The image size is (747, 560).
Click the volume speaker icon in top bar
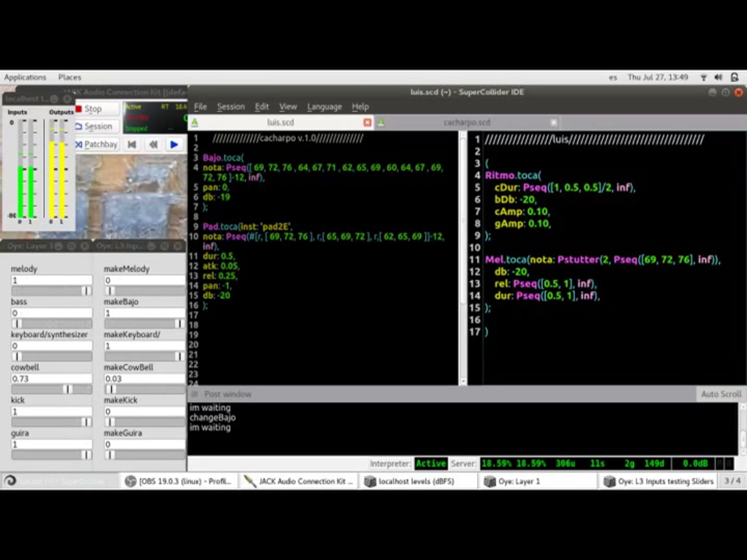coord(718,78)
